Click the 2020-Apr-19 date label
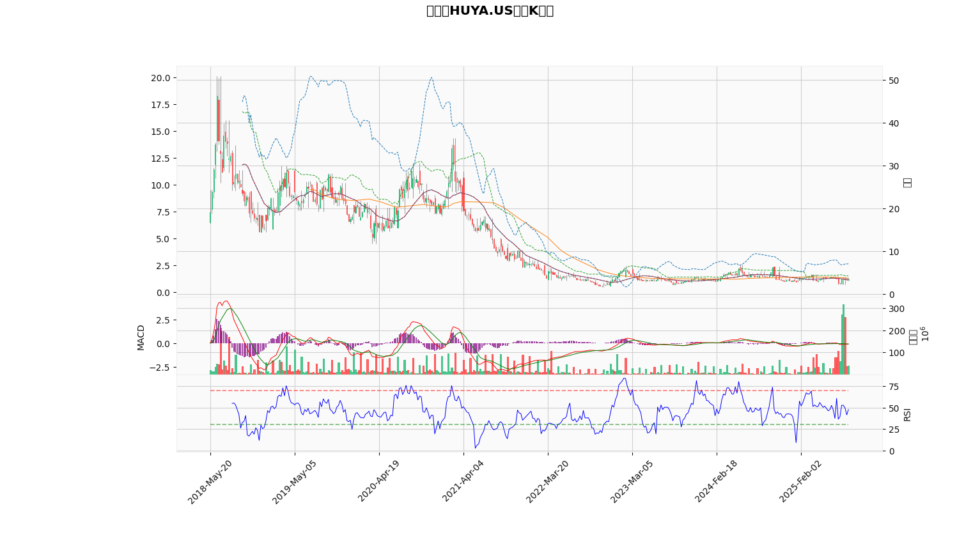Screen dimensions: 980x551 tap(379, 480)
